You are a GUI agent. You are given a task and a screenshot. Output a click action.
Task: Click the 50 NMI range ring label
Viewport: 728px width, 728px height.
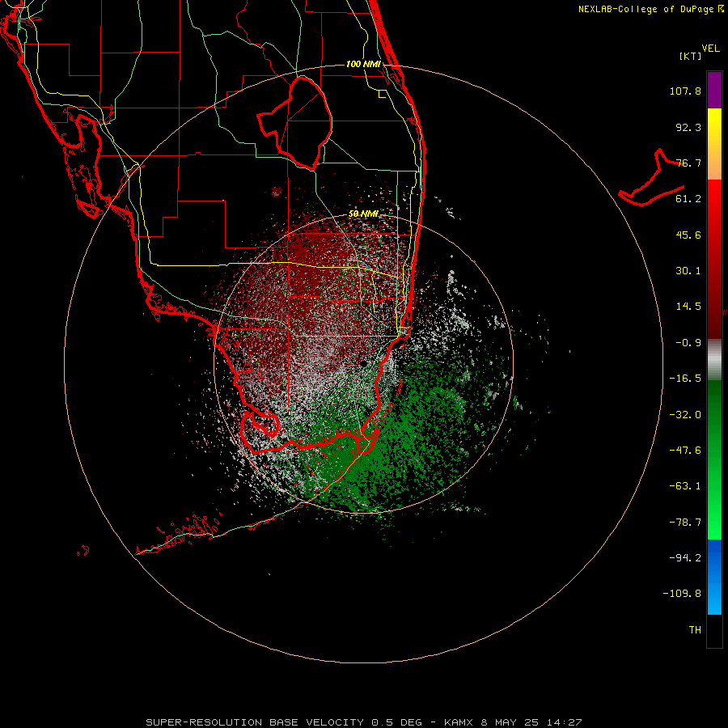click(x=363, y=214)
